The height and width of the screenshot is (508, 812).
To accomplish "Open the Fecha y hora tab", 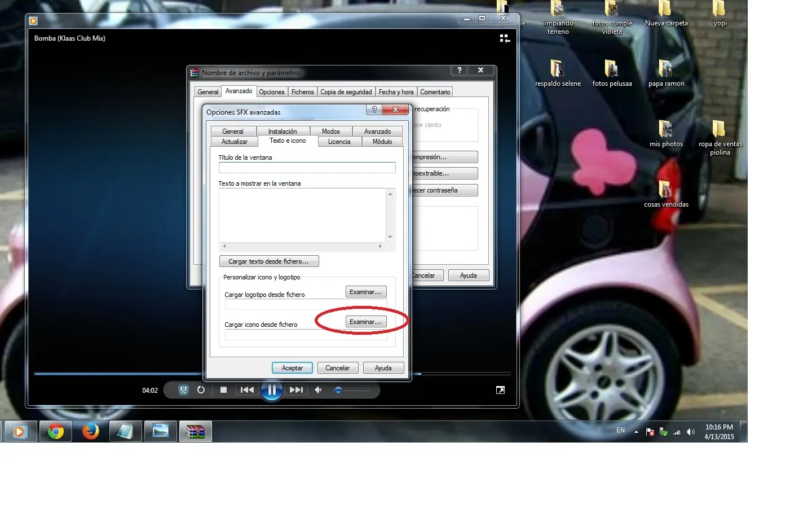I will pos(396,92).
